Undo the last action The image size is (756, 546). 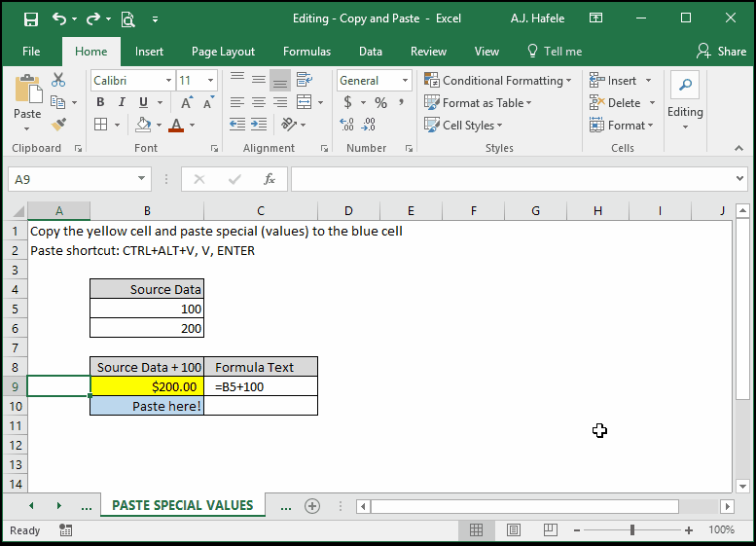[x=59, y=18]
